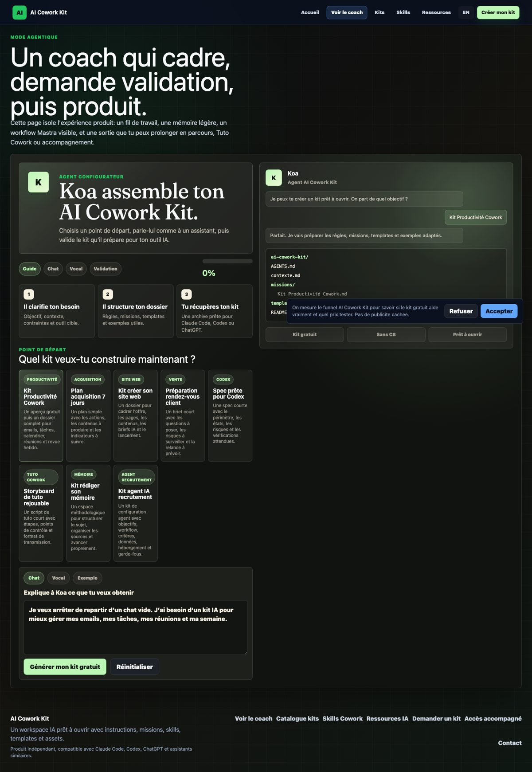Switch to the Vocal tab beside Validation
This screenshot has width=532, height=772.
tap(76, 269)
